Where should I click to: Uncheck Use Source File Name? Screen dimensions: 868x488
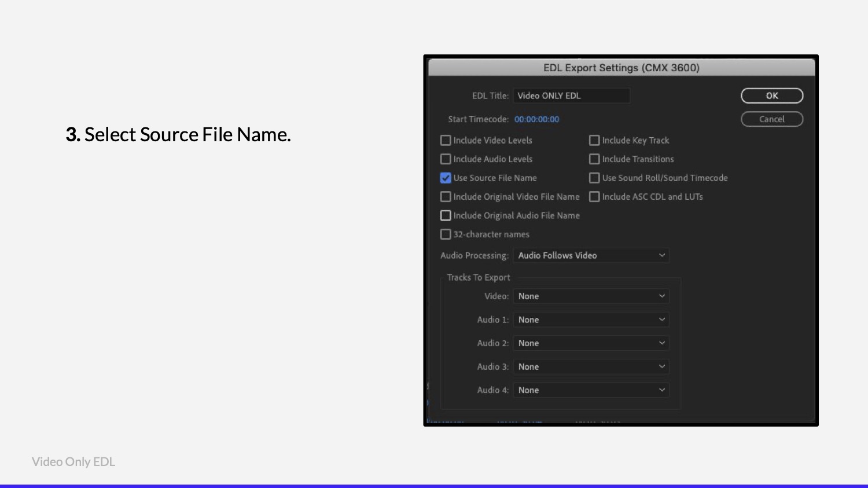(x=446, y=178)
